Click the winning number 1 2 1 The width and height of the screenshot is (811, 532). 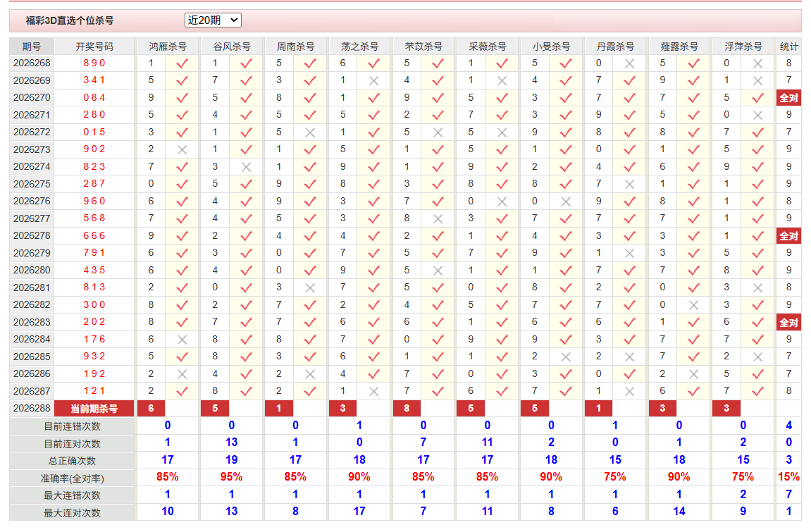(x=94, y=391)
